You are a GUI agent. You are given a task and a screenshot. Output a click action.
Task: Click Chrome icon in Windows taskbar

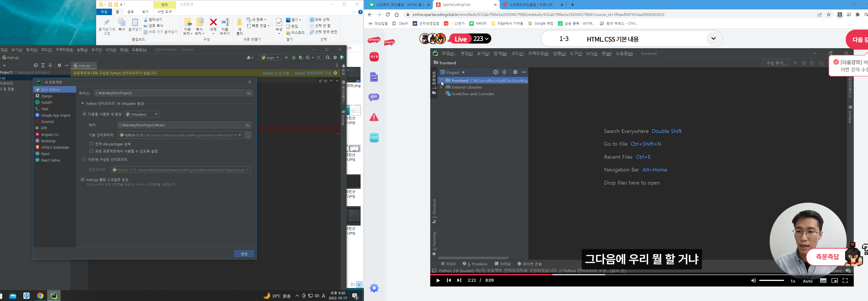(40, 296)
